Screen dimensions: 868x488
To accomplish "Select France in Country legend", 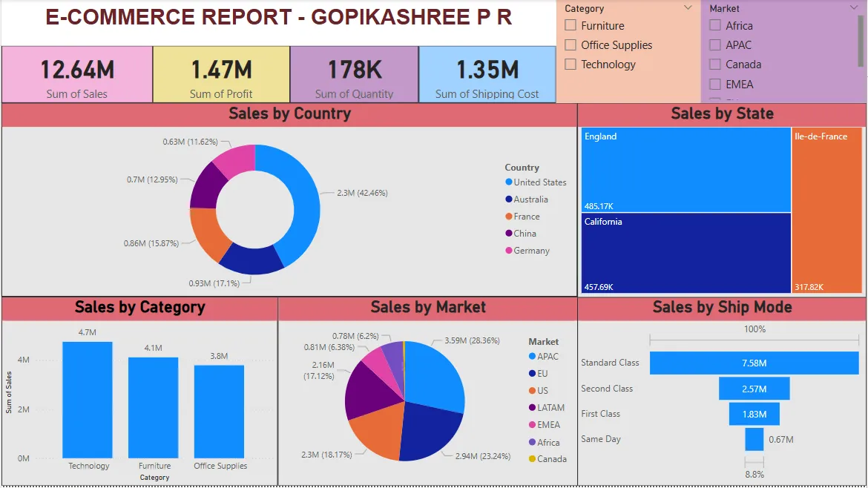I will click(x=522, y=217).
